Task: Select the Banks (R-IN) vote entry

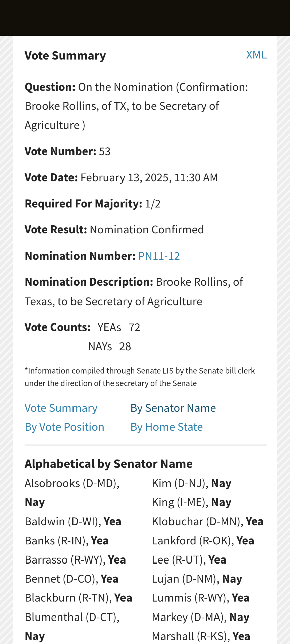Action: 66,541
